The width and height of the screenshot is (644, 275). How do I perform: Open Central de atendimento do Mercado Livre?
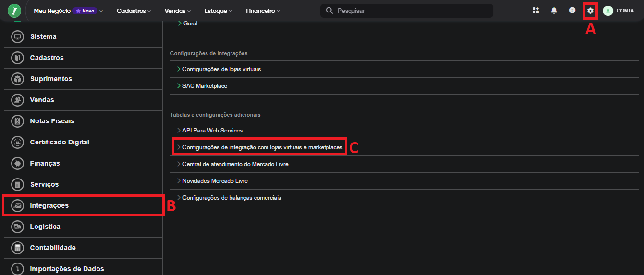[235, 164]
